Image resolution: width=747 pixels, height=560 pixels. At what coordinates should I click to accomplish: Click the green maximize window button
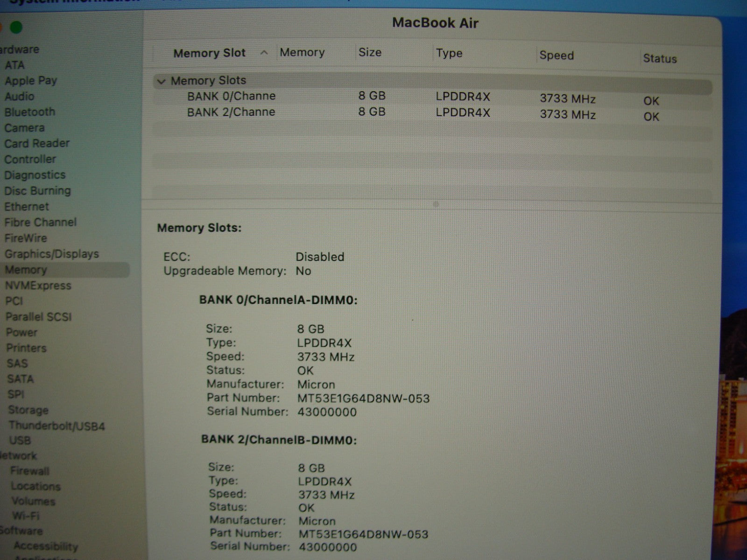coord(16,28)
